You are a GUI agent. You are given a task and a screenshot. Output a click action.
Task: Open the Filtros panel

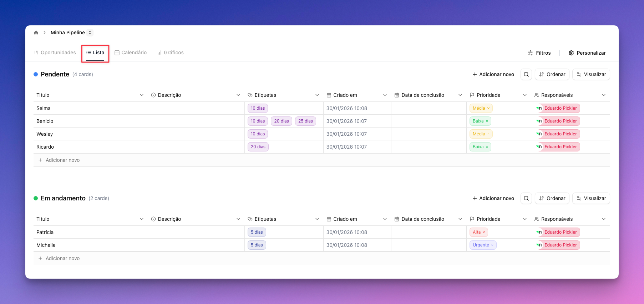coord(539,53)
